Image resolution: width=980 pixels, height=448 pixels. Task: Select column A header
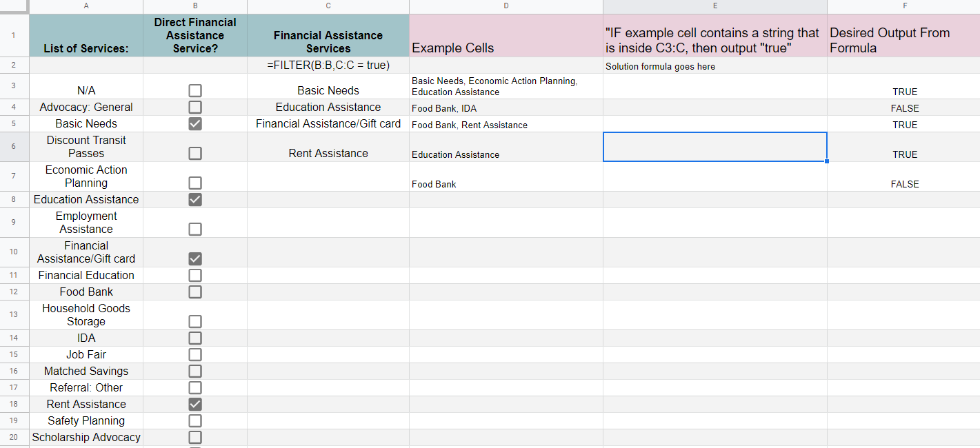(x=86, y=6)
